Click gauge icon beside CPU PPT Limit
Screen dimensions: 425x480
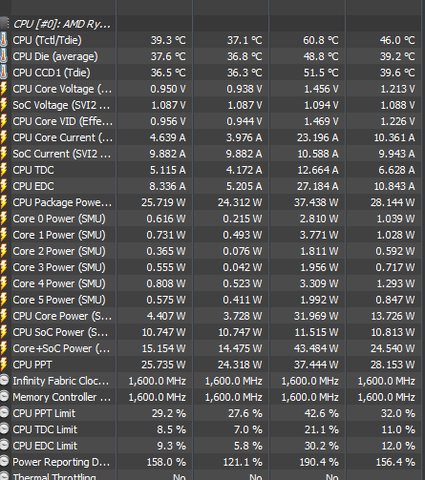[4, 413]
